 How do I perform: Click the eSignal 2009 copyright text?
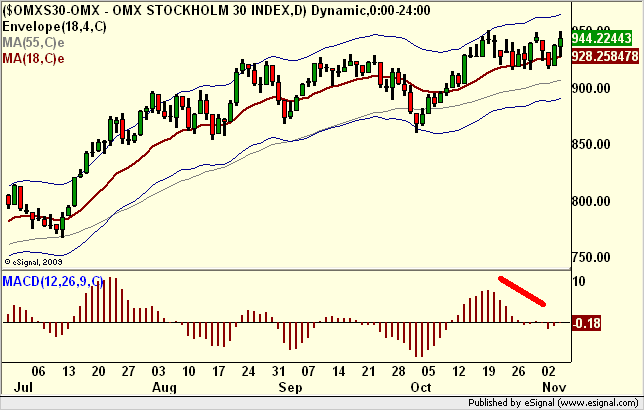click(x=33, y=262)
